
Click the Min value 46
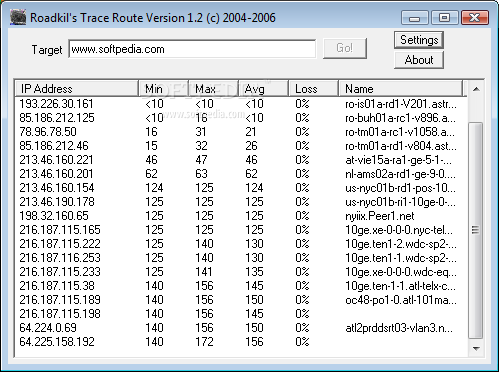[151, 160]
